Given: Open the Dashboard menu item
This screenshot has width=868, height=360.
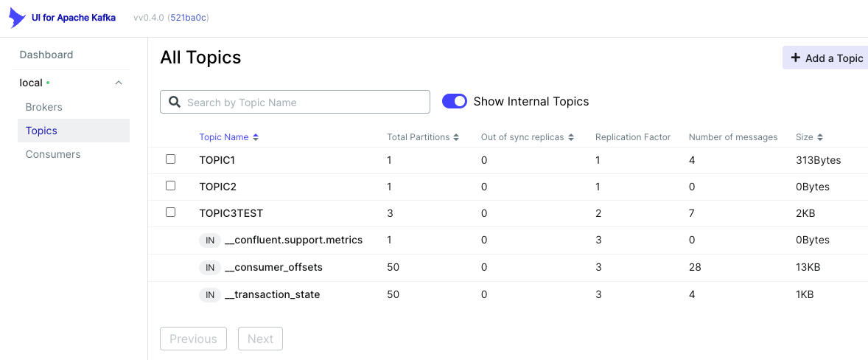Looking at the screenshot, I should (46, 55).
